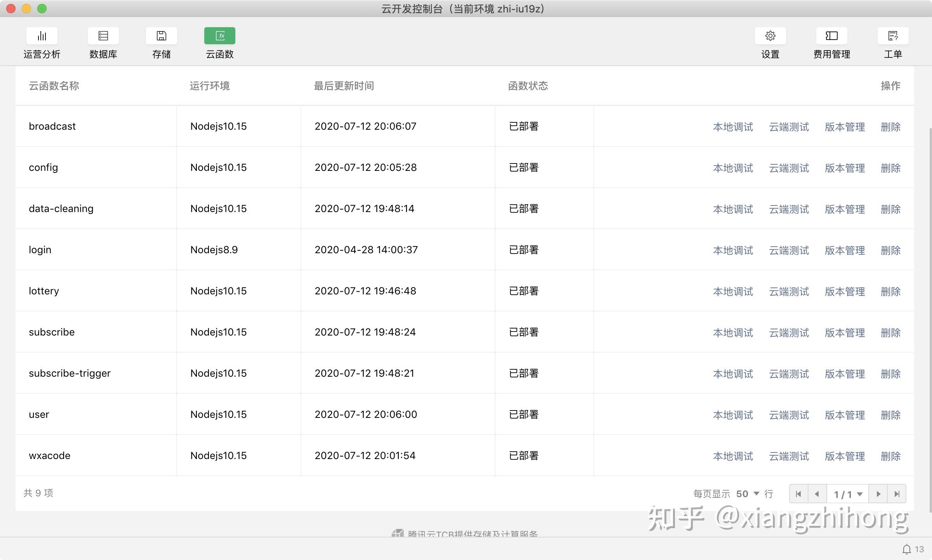The image size is (932, 560).
Task: Open the 工单 ticket icon
Action: 893,36
